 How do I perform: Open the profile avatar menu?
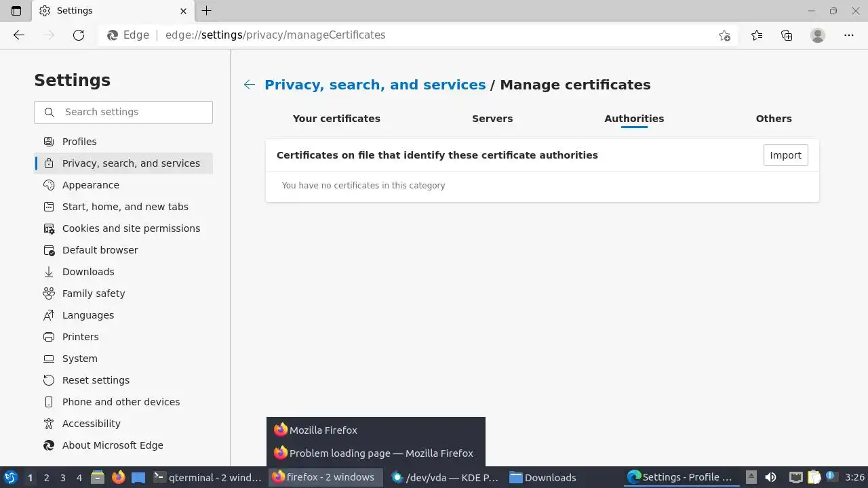(818, 35)
